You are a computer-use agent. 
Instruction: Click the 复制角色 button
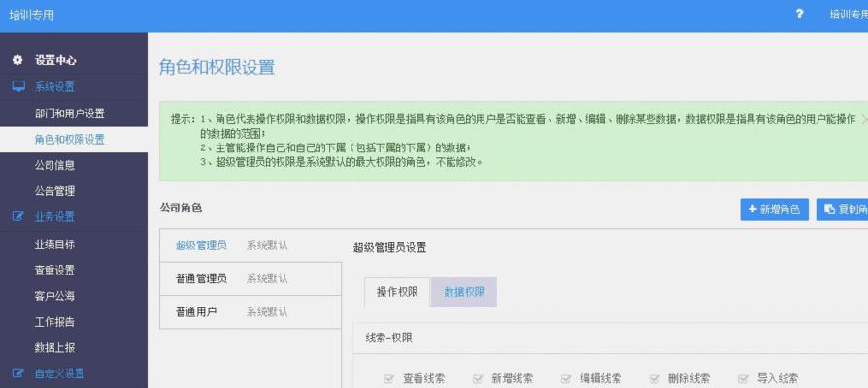point(842,210)
